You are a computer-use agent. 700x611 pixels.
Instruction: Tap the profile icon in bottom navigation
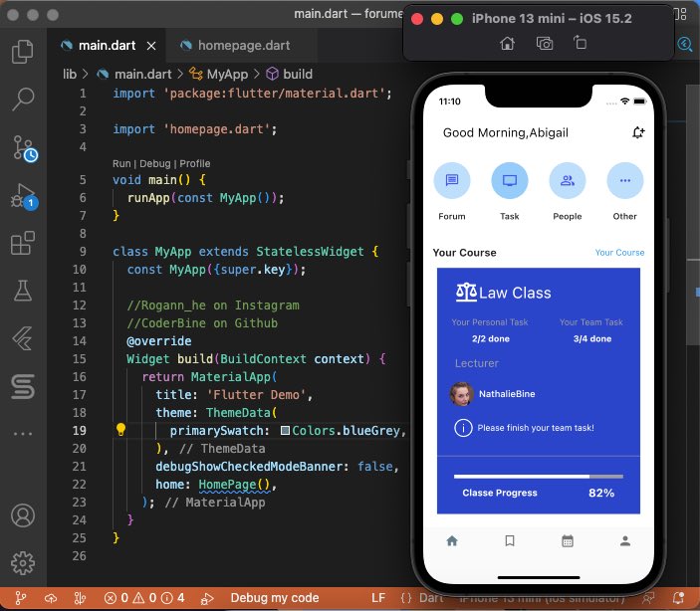[x=625, y=541]
